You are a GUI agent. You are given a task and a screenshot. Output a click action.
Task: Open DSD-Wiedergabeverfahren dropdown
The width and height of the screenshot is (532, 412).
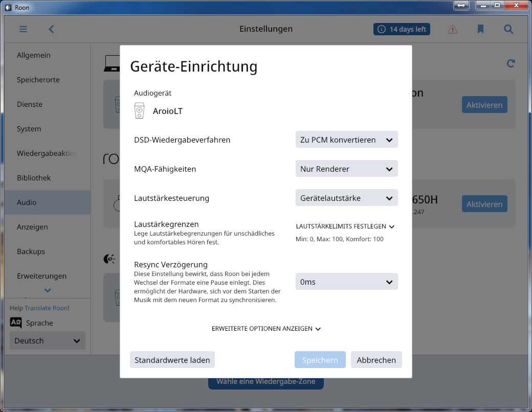346,140
